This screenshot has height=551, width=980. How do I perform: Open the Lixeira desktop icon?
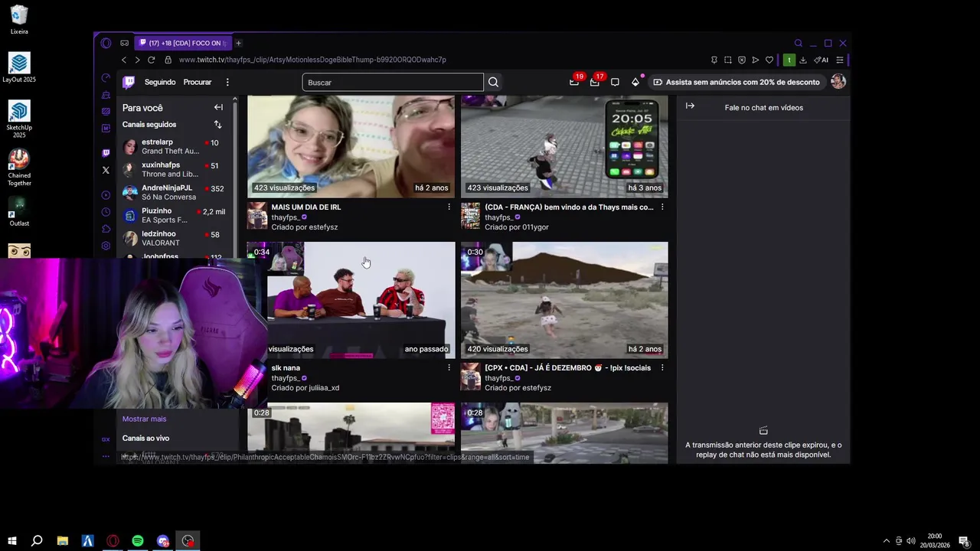19,20
